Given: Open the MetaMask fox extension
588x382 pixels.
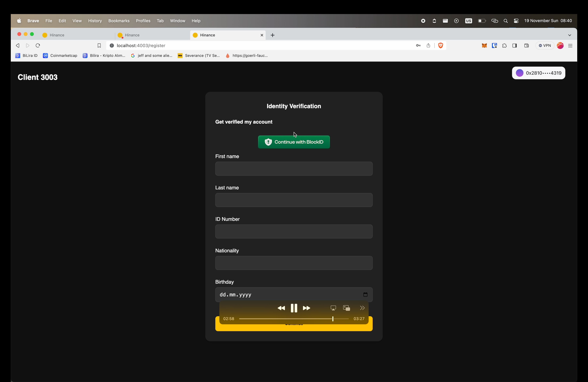Looking at the screenshot, I should [484, 45].
